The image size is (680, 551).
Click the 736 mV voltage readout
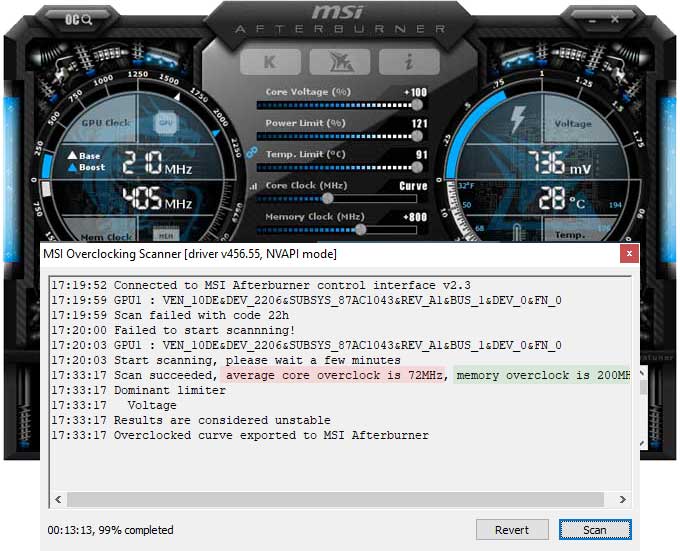point(559,163)
